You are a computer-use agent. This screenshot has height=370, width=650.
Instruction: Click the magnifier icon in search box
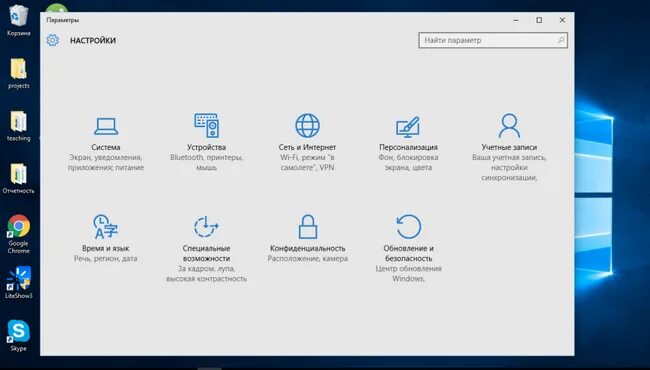tap(561, 40)
